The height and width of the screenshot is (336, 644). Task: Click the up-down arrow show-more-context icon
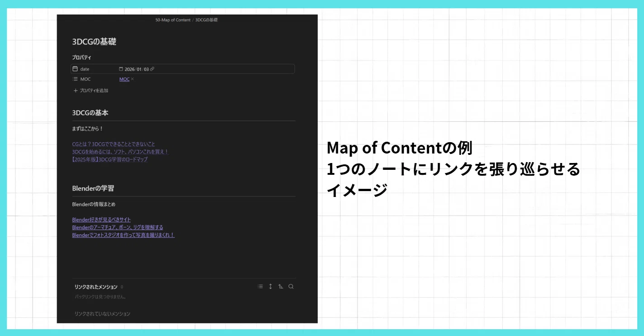tap(271, 286)
